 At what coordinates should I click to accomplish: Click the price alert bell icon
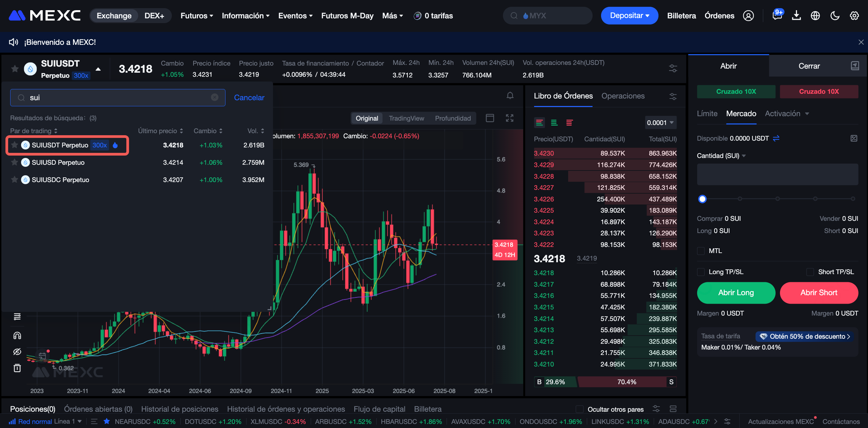pyautogui.click(x=510, y=96)
